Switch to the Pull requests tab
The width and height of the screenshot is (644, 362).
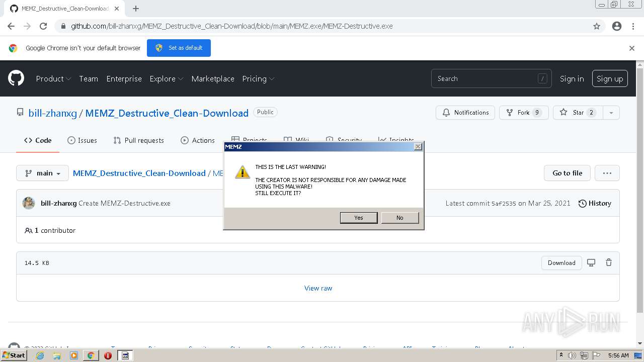[138, 140]
